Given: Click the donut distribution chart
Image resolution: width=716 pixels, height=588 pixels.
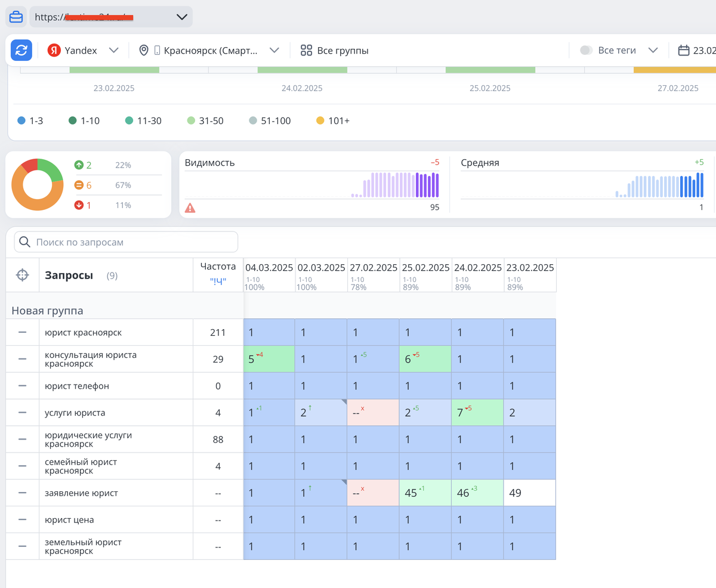Looking at the screenshot, I should point(37,184).
